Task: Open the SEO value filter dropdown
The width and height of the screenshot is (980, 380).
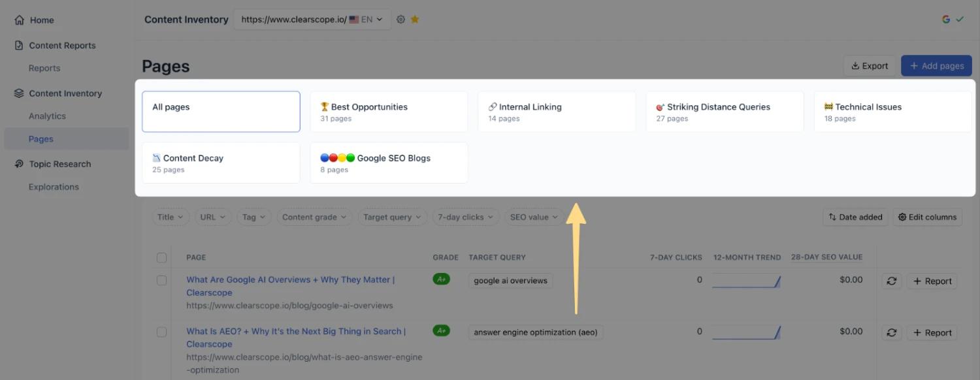Action: 534,217
